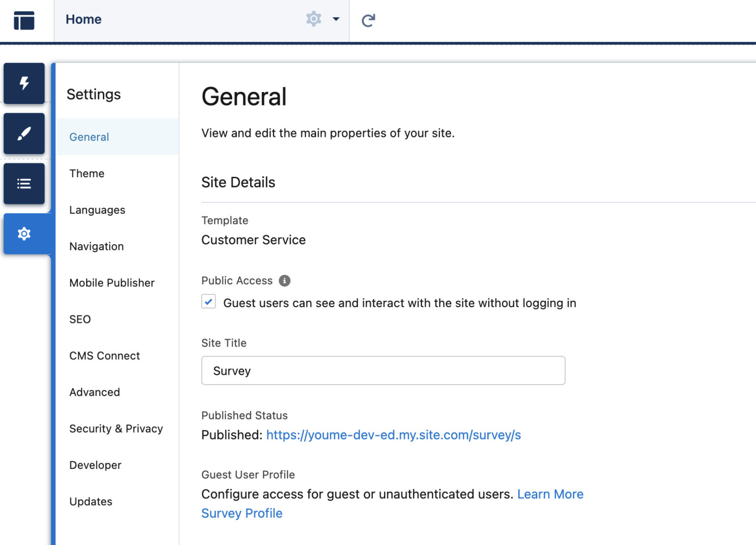756x545 pixels.
Task: Open SEO settings
Action: (x=80, y=319)
